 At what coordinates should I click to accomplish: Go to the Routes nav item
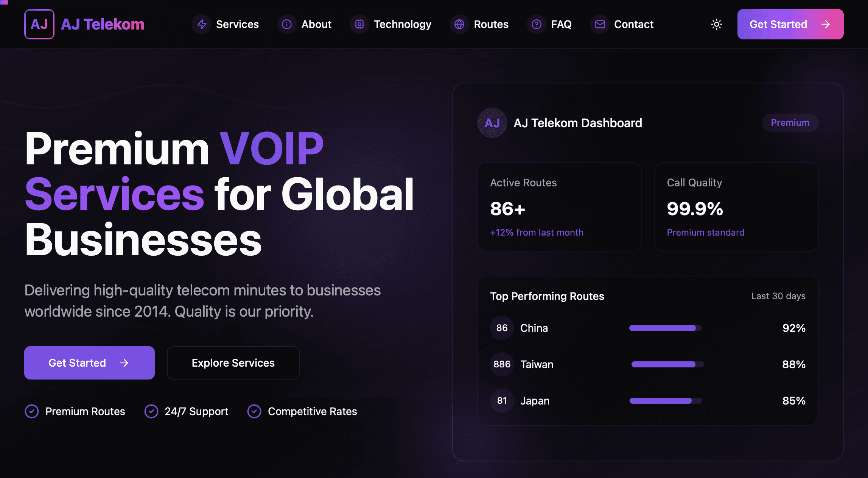tap(491, 24)
